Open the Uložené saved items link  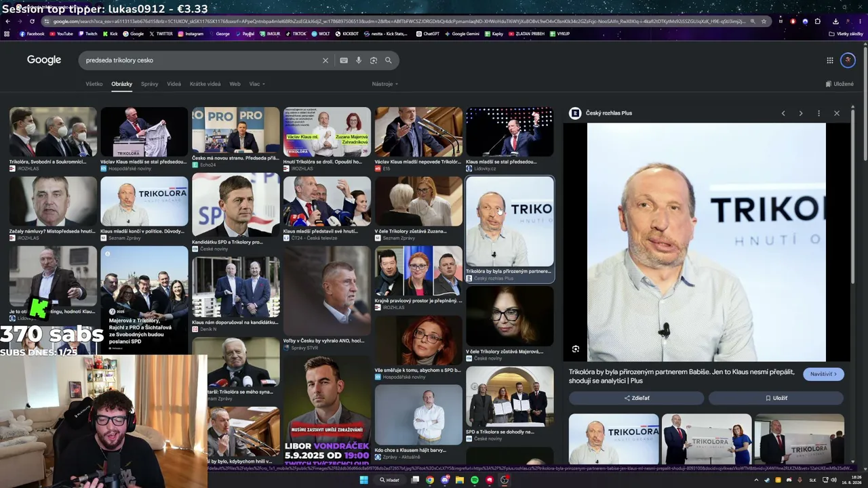[840, 84]
